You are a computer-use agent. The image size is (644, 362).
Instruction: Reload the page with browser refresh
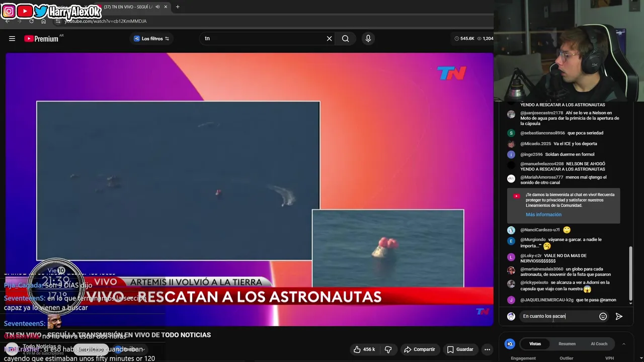(x=31, y=21)
